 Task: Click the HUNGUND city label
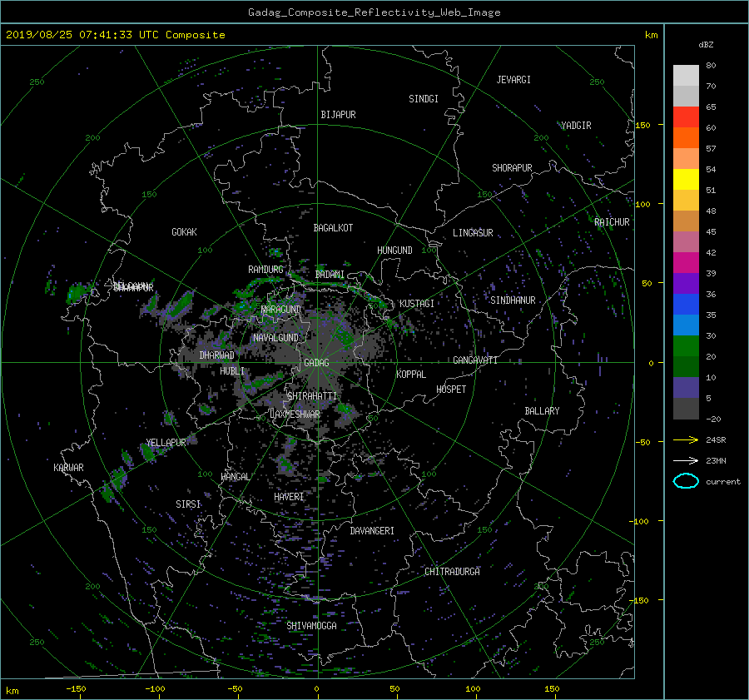(394, 250)
